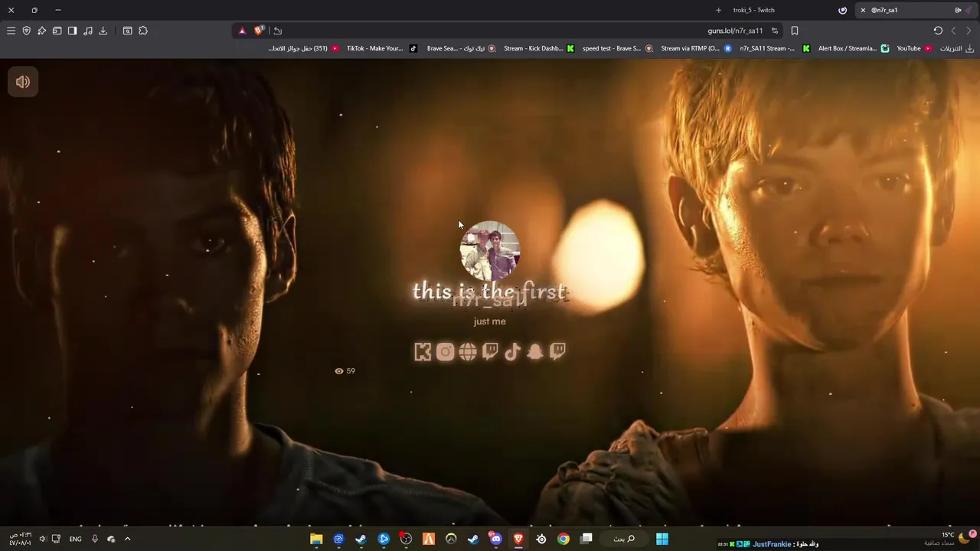Open Stream via RTMP bookmark
Screen dimensions: 980x551
click(x=696, y=48)
